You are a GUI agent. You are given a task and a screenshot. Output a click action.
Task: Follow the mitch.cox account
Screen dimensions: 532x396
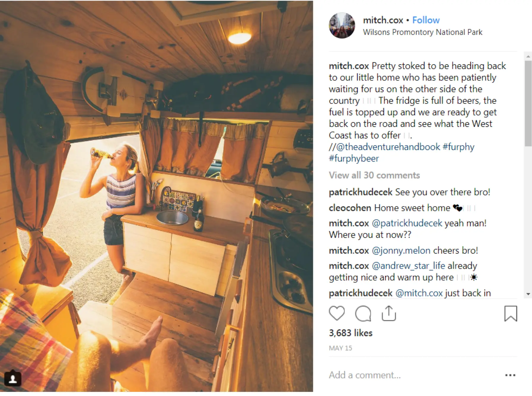[x=426, y=20]
